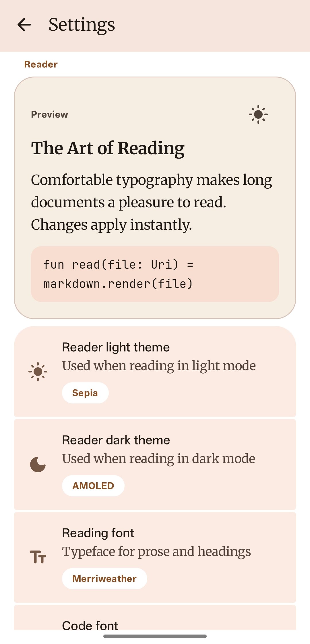Tap the preview paragraph about comfortable typography
Screen dimensions: 310x644
coord(152,202)
